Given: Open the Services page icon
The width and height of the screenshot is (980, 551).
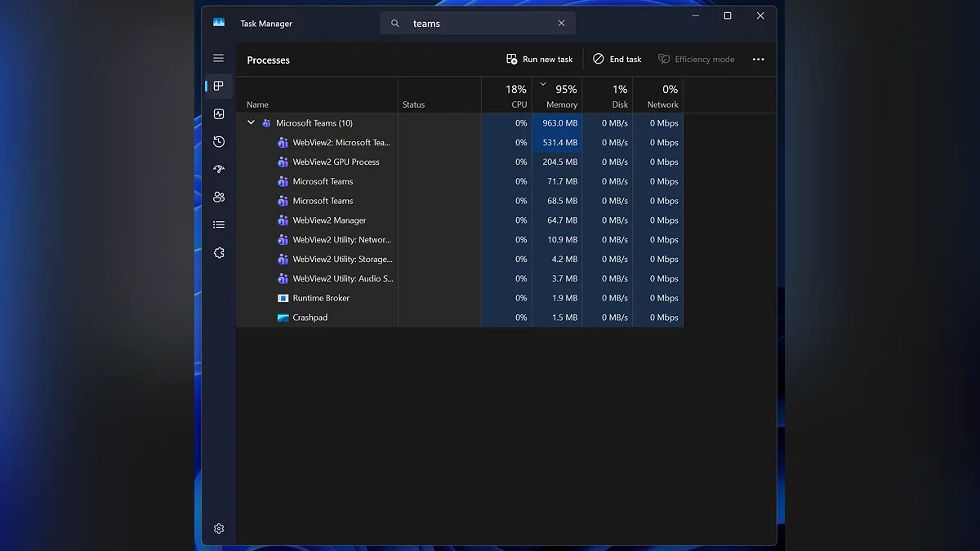Looking at the screenshot, I should [218, 253].
